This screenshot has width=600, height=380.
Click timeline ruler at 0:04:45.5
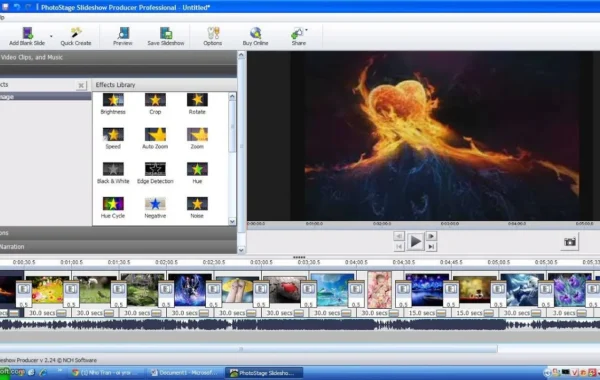click(451, 263)
